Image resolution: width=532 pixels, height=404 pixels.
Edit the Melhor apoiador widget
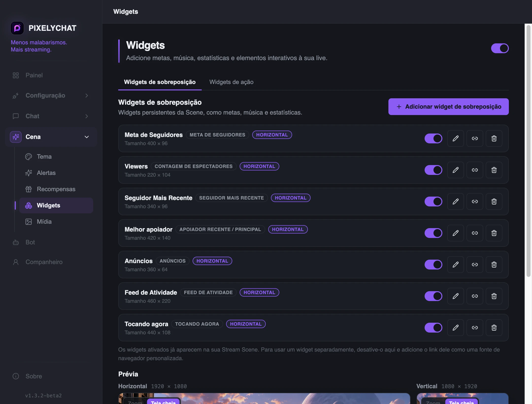coord(455,233)
